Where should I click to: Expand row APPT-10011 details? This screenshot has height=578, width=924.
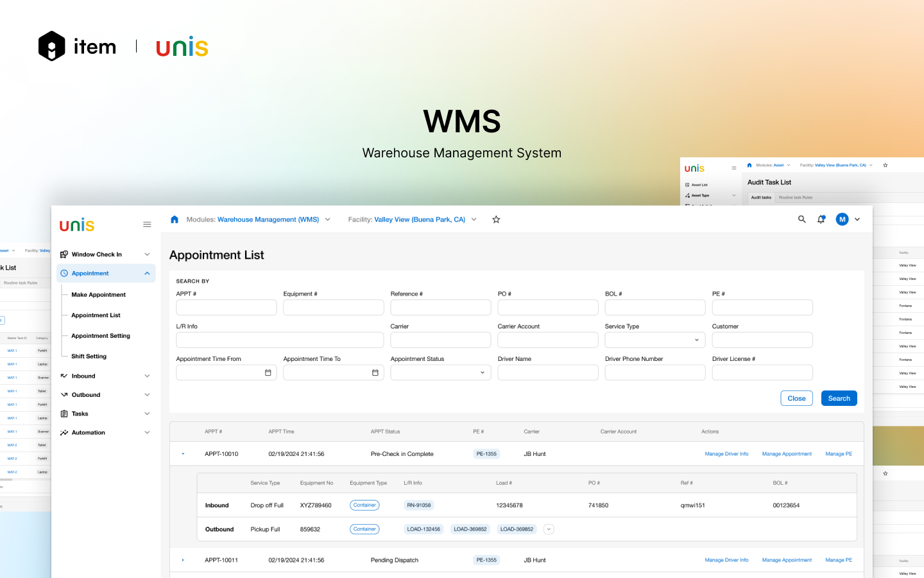click(183, 560)
